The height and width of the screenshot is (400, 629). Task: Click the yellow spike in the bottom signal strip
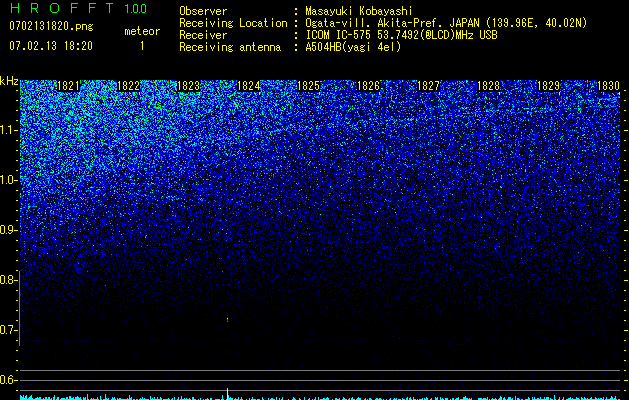(227, 394)
